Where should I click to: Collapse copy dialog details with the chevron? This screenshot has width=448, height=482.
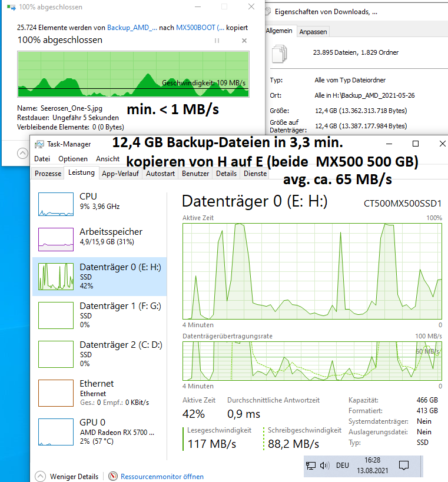22,153
